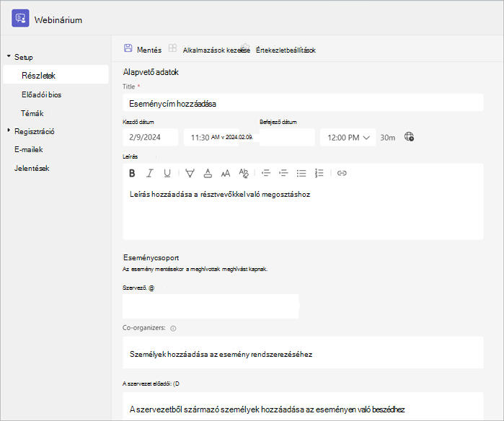The image size is (504, 421).
Task: Click the 2/9/2024 start date field
Action: 151,138
